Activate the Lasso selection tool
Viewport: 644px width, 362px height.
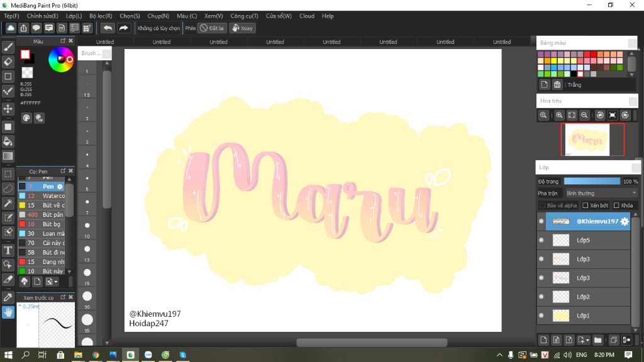click(8, 189)
